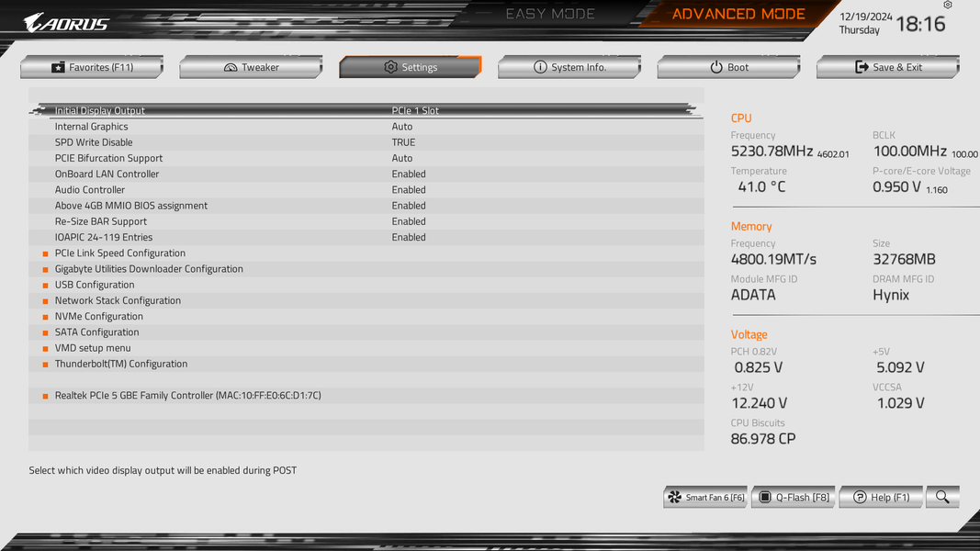This screenshot has width=980, height=551.
Task: Open the Save & Exit tab
Action: point(887,67)
